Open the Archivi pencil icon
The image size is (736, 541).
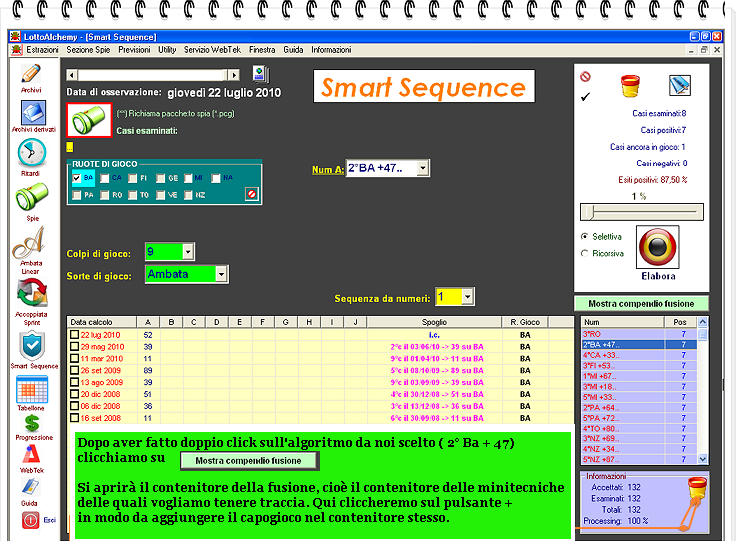pos(31,74)
